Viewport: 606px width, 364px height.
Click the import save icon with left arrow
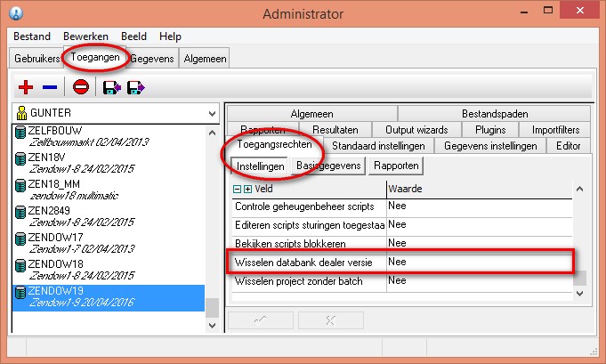pyautogui.click(x=112, y=88)
